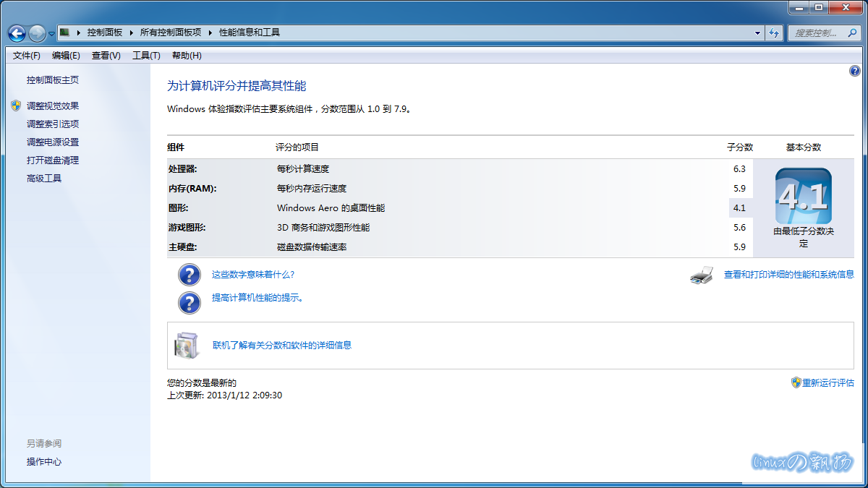
Task: Open the 文件(F) menu
Action: 27,56
